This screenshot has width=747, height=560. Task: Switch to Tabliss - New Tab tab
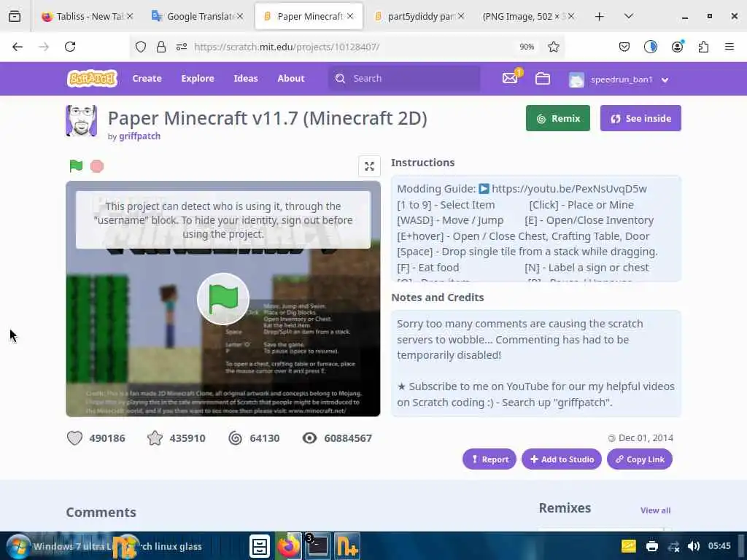87,17
